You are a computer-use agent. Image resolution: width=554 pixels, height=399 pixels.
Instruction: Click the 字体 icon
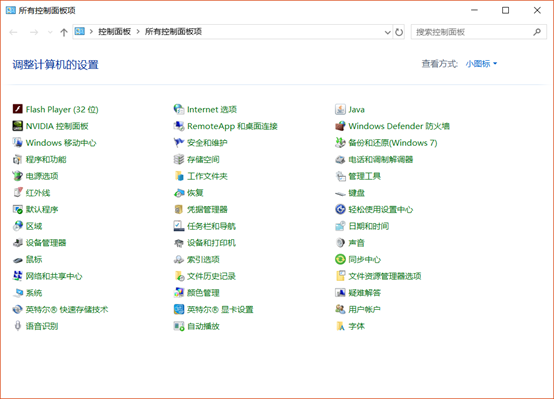click(x=340, y=326)
